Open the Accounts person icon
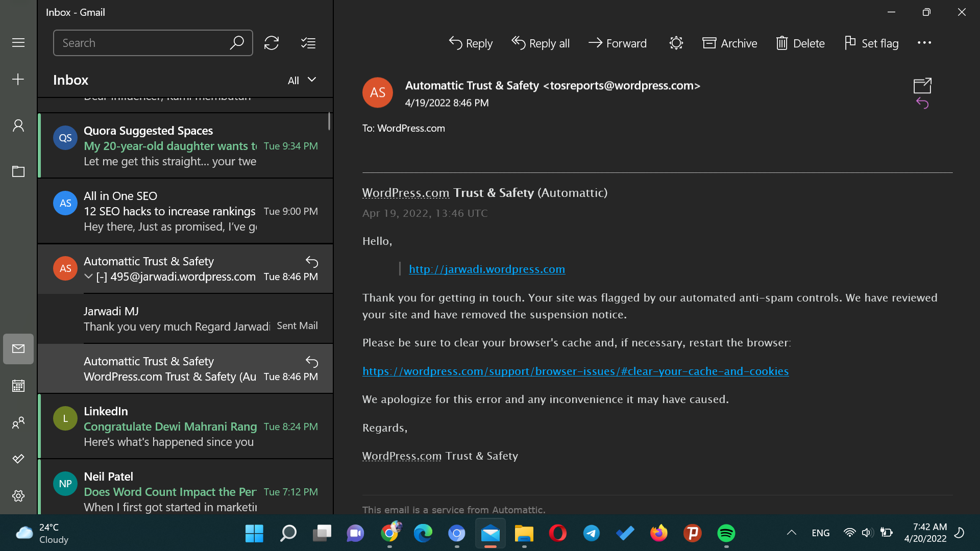 pos(18,126)
